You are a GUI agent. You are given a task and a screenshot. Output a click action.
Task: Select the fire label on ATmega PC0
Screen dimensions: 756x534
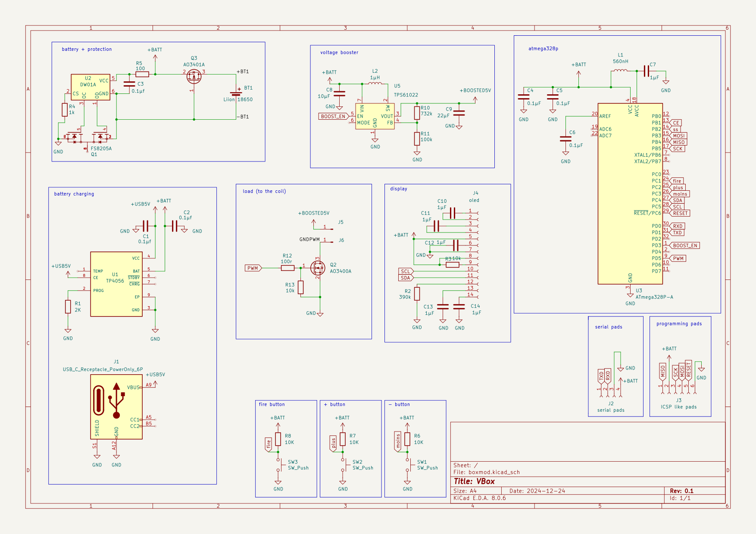point(676,181)
